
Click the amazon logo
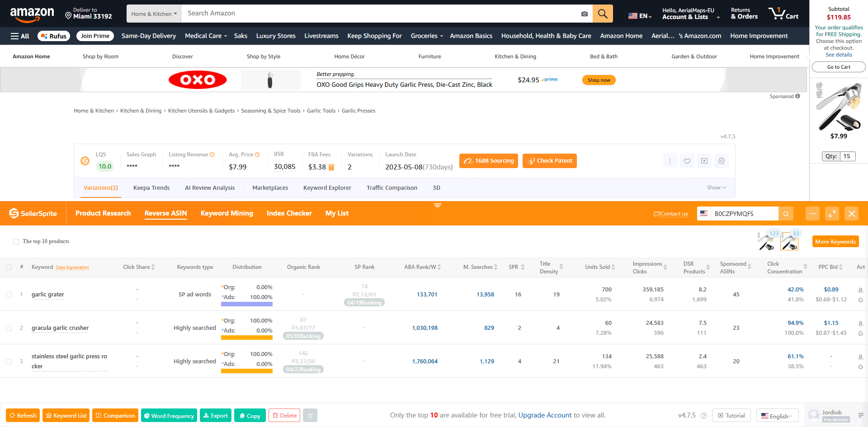click(x=32, y=14)
